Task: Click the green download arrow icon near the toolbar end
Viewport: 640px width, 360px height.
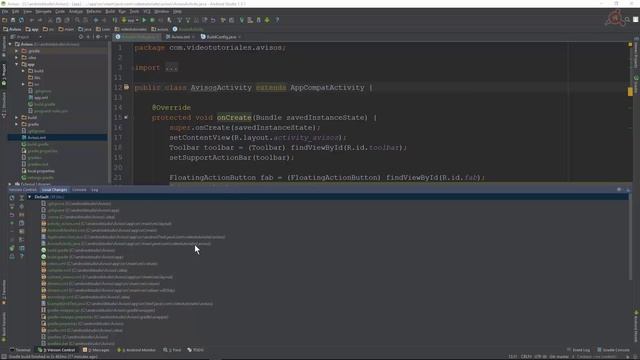Action: coord(267,20)
